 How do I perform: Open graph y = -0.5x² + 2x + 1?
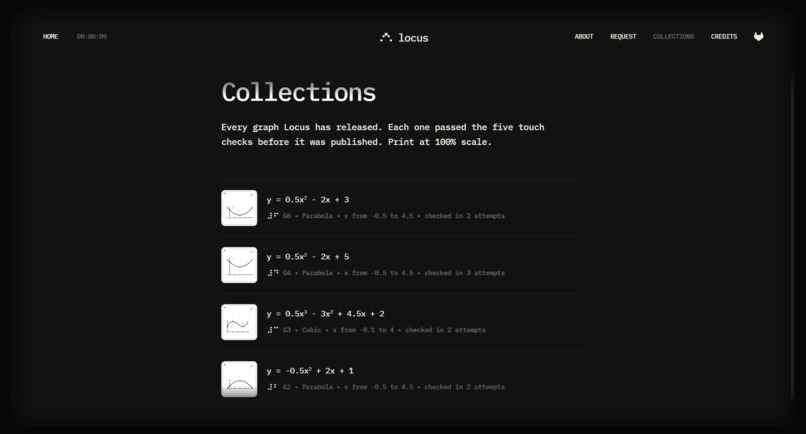click(x=310, y=371)
